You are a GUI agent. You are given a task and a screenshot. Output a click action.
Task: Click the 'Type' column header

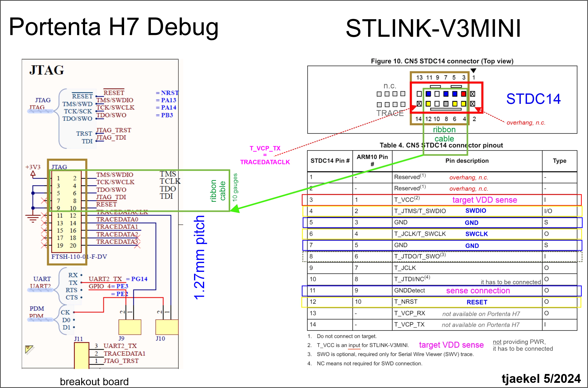559,161
